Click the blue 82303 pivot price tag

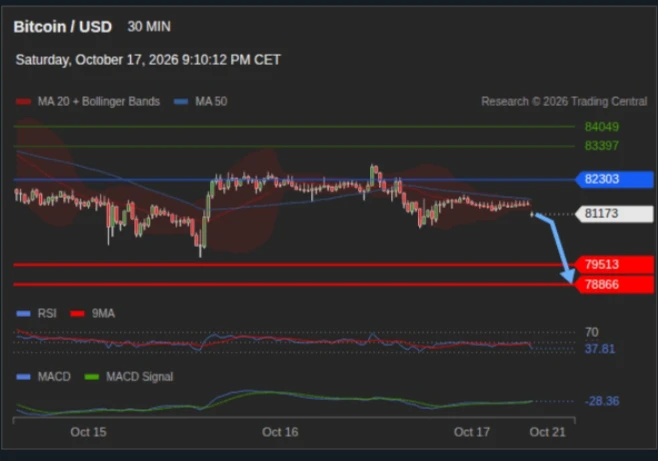click(x=614, y=179)
